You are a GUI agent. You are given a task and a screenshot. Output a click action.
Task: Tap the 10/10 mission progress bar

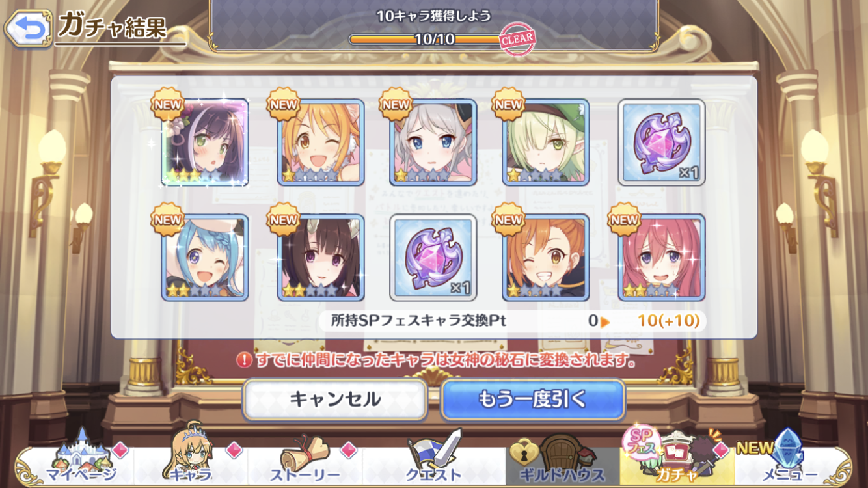coord(435,39)
